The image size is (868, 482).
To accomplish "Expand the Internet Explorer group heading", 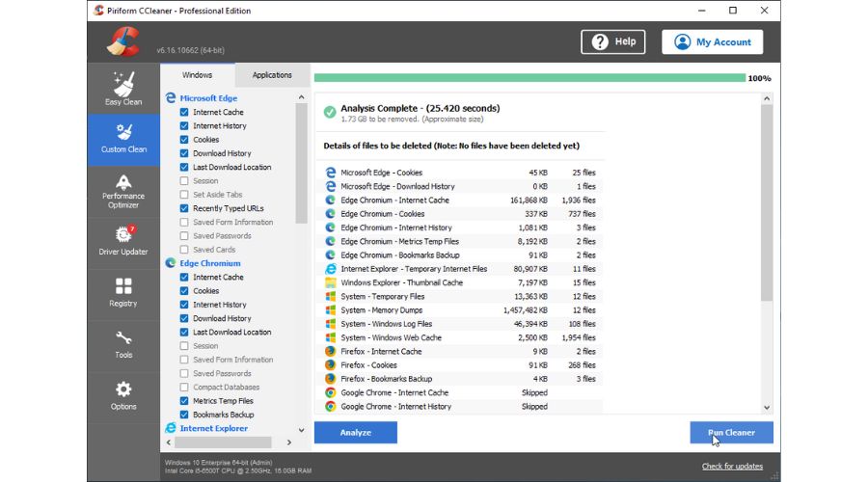I will pos(214,428).
